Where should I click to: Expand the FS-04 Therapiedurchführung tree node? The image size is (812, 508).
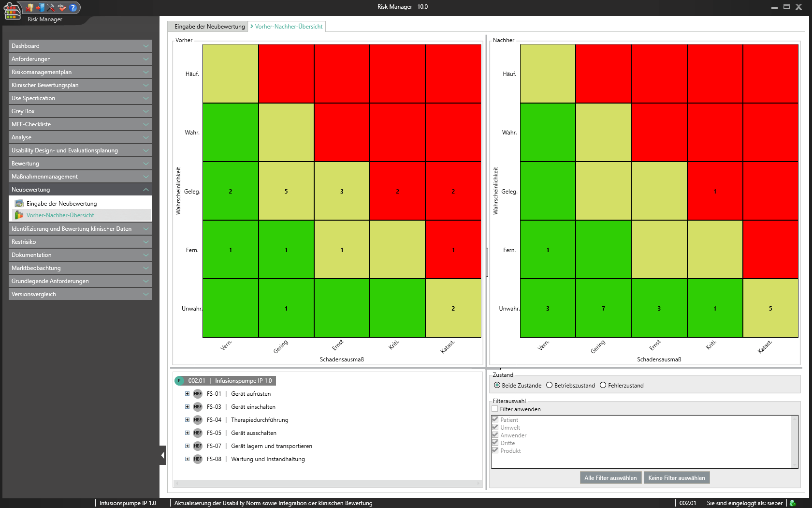click(187, 420)
